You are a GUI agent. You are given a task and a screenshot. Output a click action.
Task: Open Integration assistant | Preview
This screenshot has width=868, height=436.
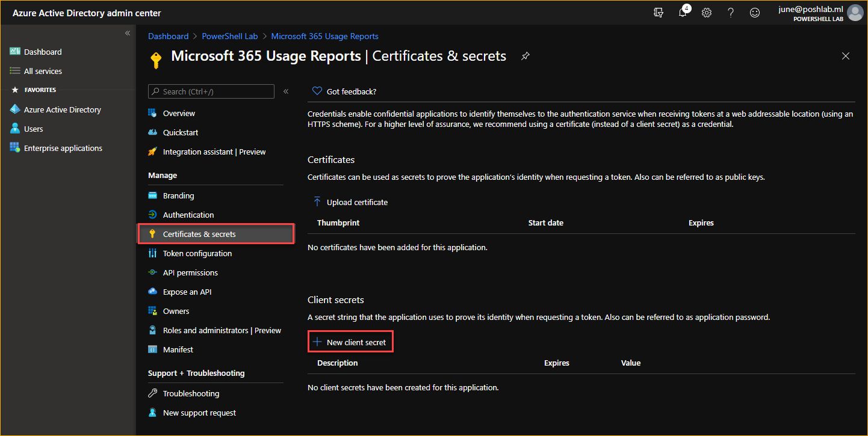click(214, 152)
